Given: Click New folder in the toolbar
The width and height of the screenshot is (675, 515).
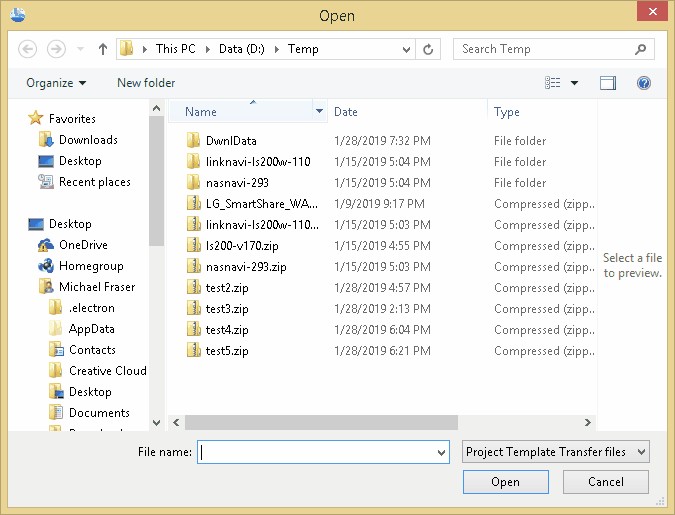Looking at the screenshot, I should [x=146, y=83].
